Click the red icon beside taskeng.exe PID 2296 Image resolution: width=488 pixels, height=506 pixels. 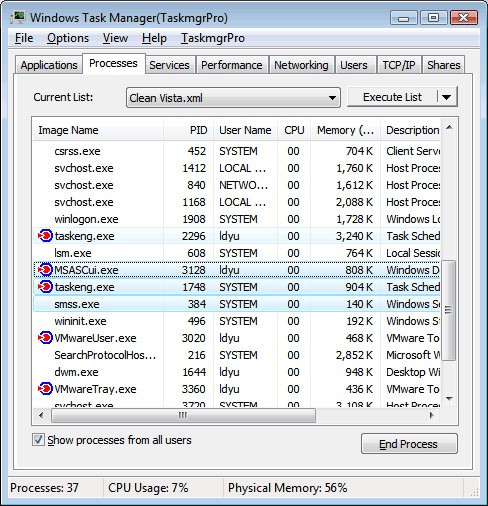pyautogui.click(x=45, y=236)
